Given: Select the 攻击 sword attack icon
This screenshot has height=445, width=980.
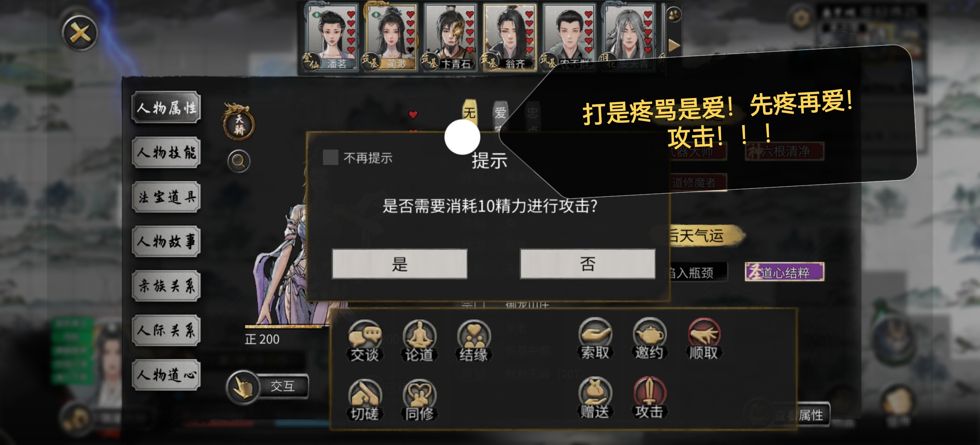Looking at the screenshot, I should point(649,398).
